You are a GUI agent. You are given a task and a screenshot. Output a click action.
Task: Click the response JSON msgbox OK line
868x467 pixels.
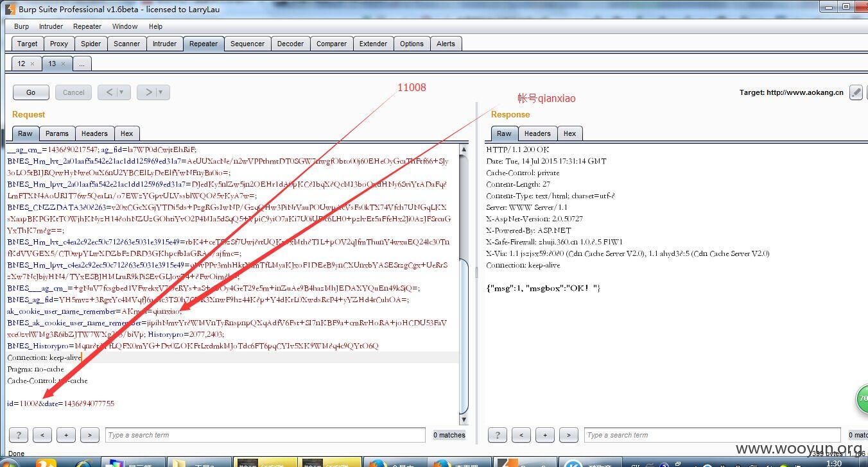pos(543,288)
